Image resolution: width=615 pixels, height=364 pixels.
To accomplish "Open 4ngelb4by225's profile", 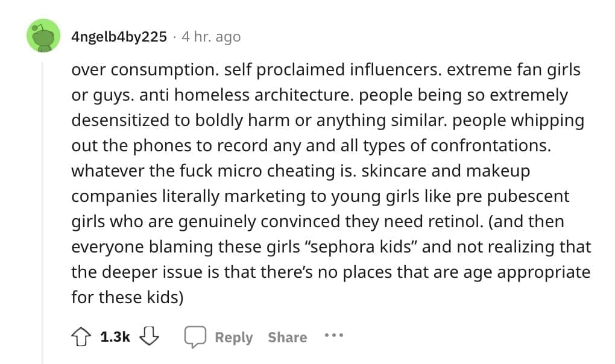I will coord(118,36).
